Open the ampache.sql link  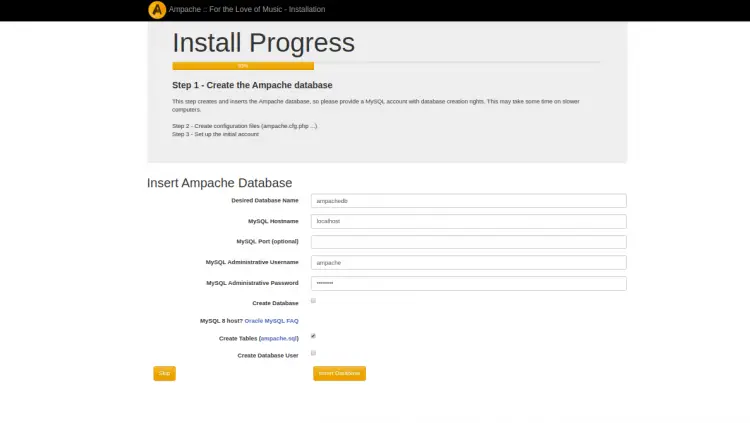[278, 338]
